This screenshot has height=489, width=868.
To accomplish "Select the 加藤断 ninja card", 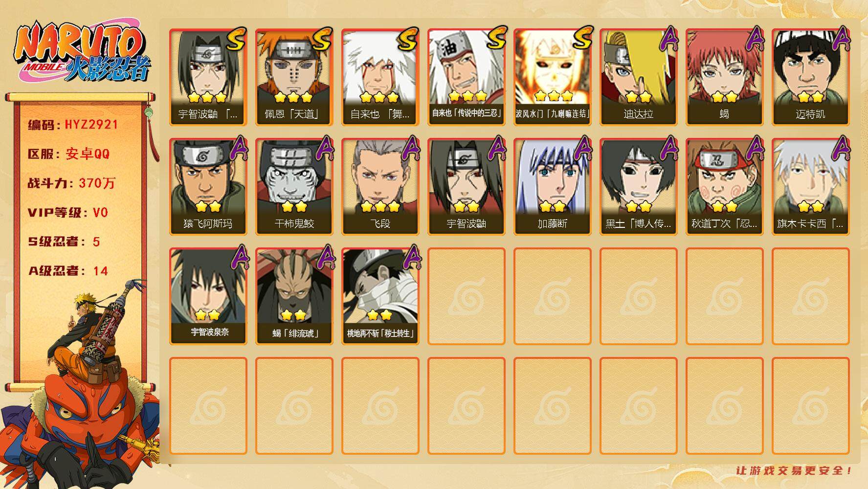I will click(x=552, y=187).
